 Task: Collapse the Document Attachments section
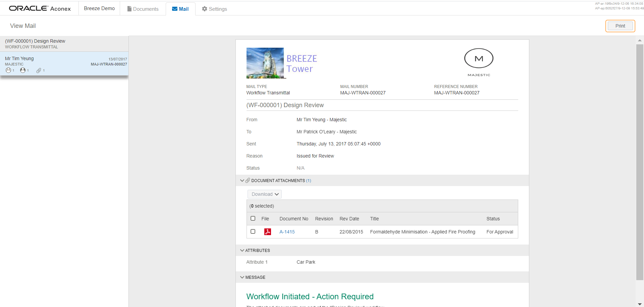pyautogui.click(x=242, y=180)
